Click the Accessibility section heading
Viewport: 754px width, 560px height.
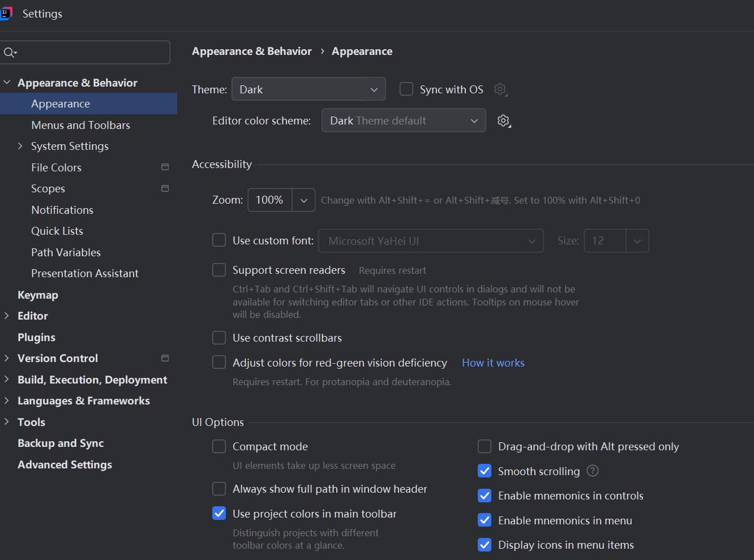[222, 164]
